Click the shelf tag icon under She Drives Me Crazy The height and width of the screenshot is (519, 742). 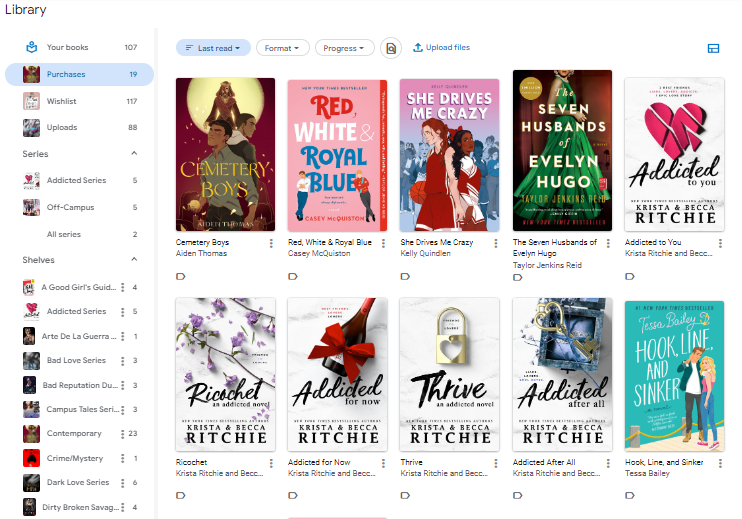(x=405, y=276)
